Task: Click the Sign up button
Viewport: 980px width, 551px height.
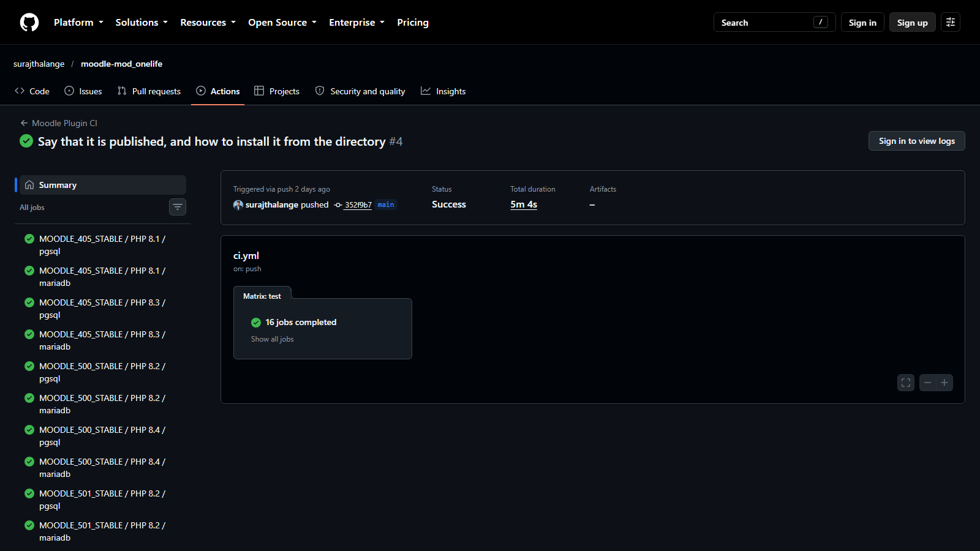Action: [x=913, y=23]
